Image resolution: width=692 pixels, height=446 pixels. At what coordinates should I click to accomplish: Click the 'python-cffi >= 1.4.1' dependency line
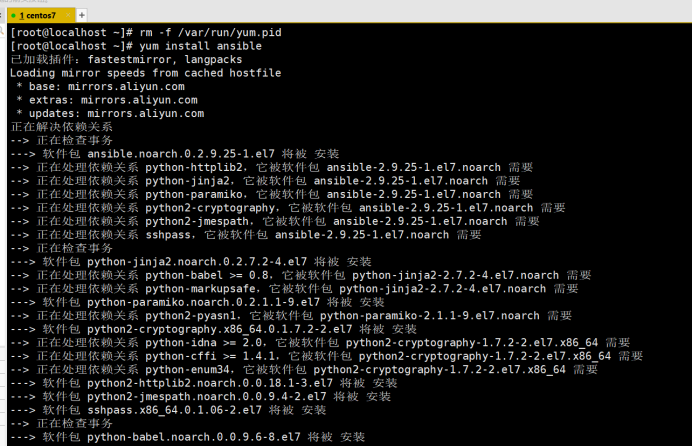[327, 356]
